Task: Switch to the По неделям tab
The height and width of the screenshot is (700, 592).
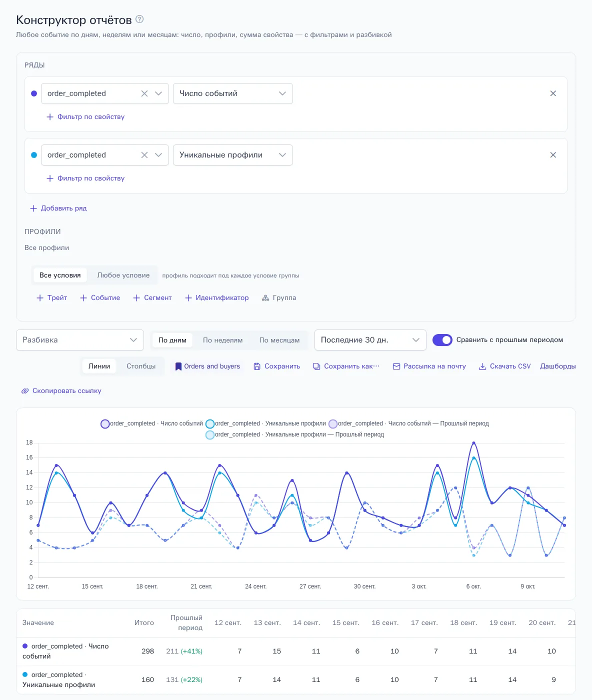Action: click(223, 340)
